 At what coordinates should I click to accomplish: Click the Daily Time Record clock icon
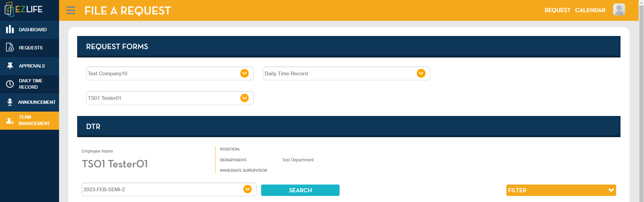[10, 84]
